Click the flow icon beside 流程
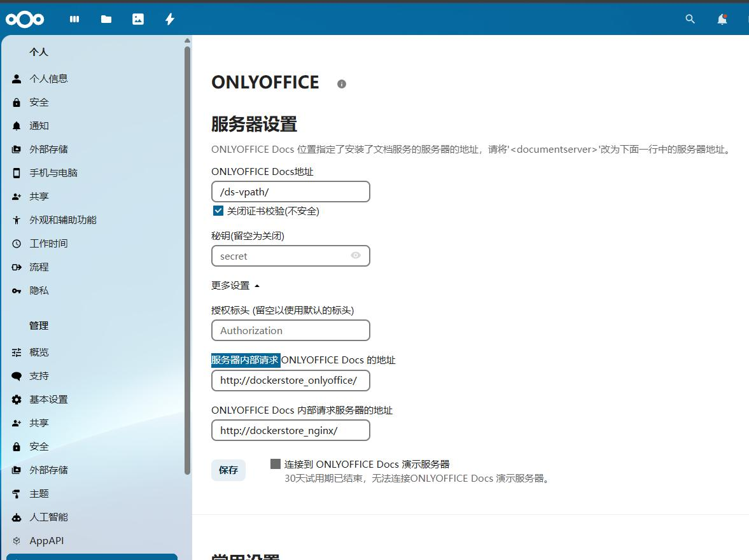749x560 pixels. point(17,267)
